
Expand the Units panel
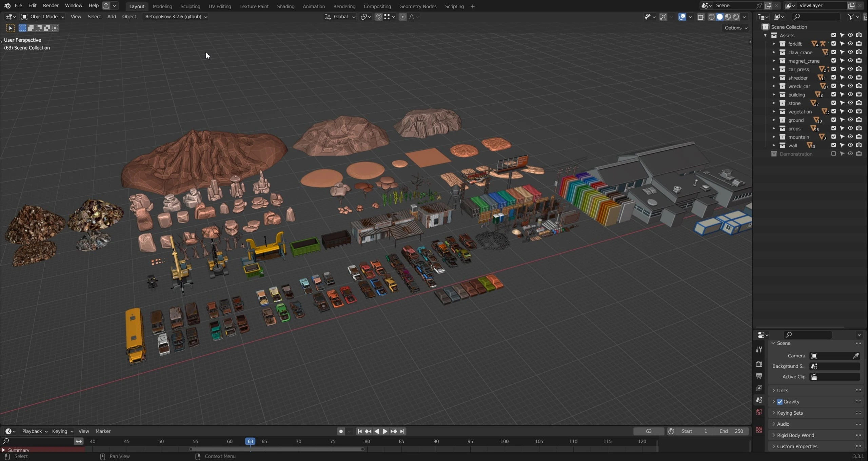(x=783, y=391)
